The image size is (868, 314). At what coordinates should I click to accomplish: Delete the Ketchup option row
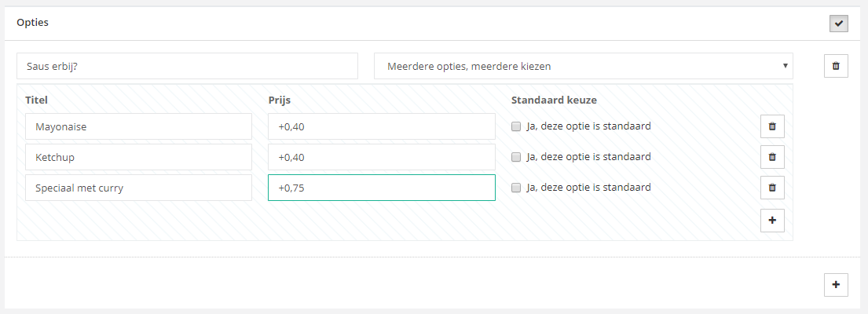coord(771,157)
